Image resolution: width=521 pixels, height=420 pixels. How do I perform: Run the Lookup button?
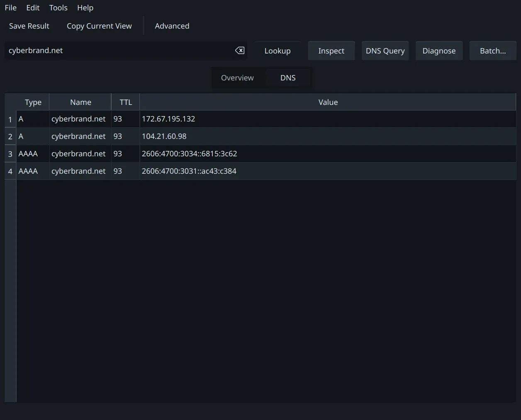(x=278, y=51)
